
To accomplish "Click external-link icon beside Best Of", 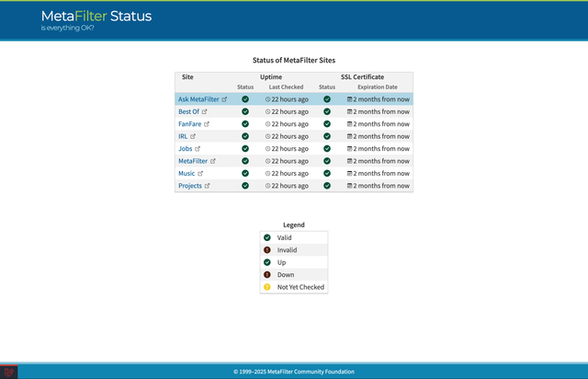I will tap(204, 111).
